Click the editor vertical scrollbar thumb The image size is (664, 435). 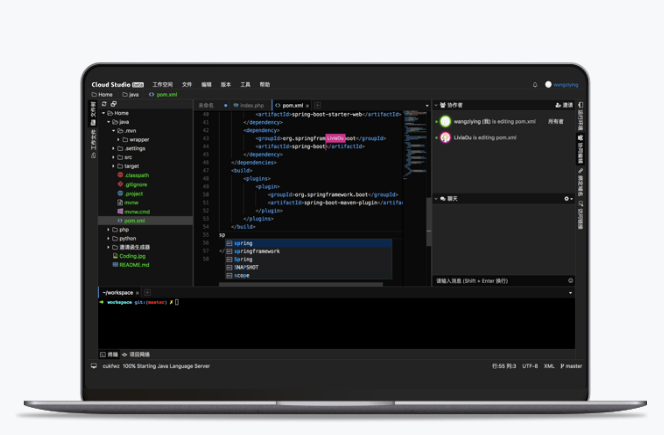(429, 222)
